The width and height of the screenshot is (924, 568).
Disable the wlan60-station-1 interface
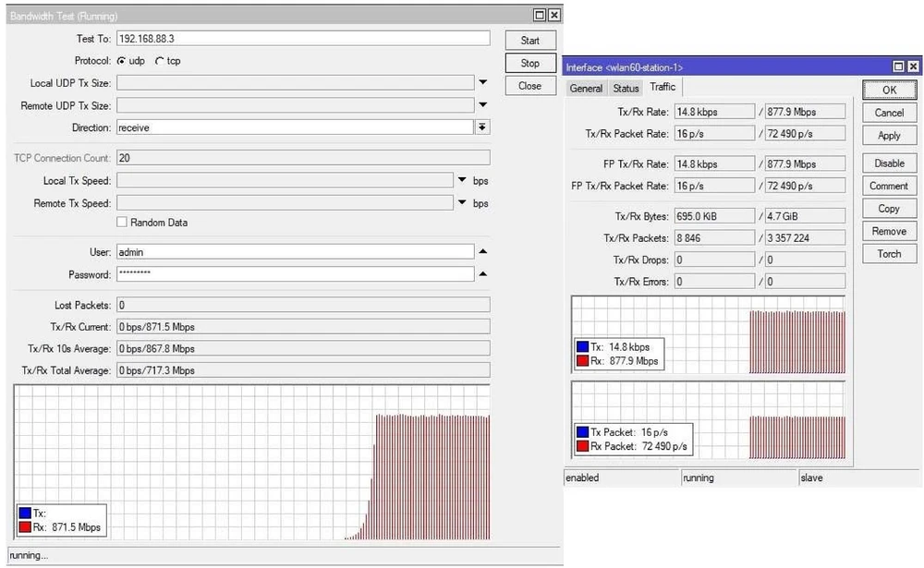pos(888,163)
